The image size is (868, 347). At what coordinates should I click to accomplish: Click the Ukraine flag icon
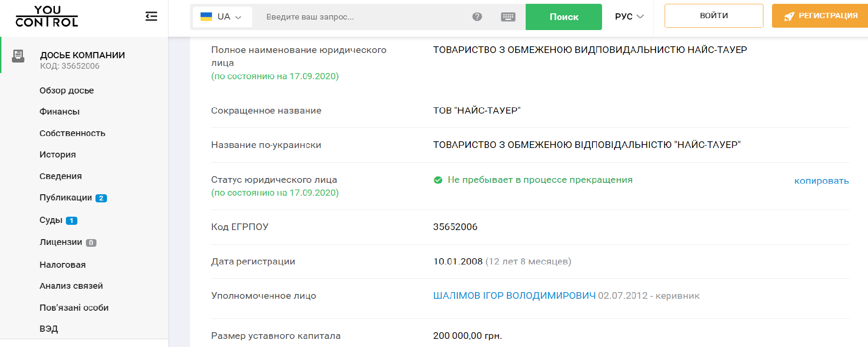pos(206,17)
